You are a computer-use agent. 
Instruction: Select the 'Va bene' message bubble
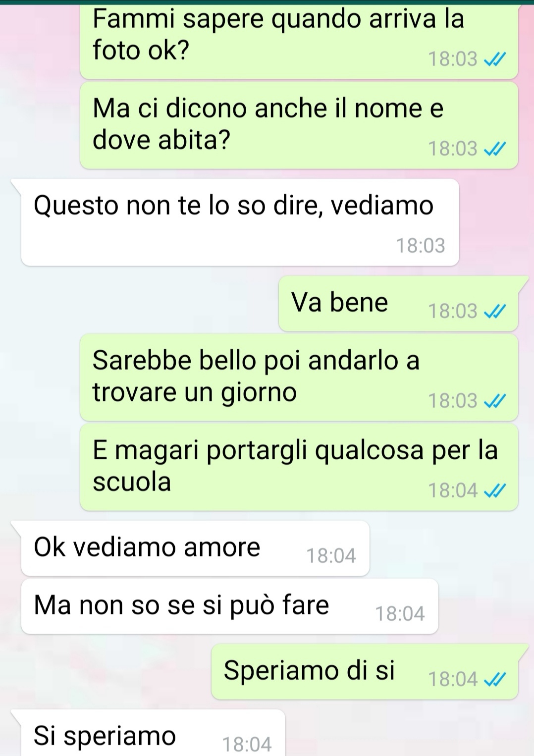[398, 304]
